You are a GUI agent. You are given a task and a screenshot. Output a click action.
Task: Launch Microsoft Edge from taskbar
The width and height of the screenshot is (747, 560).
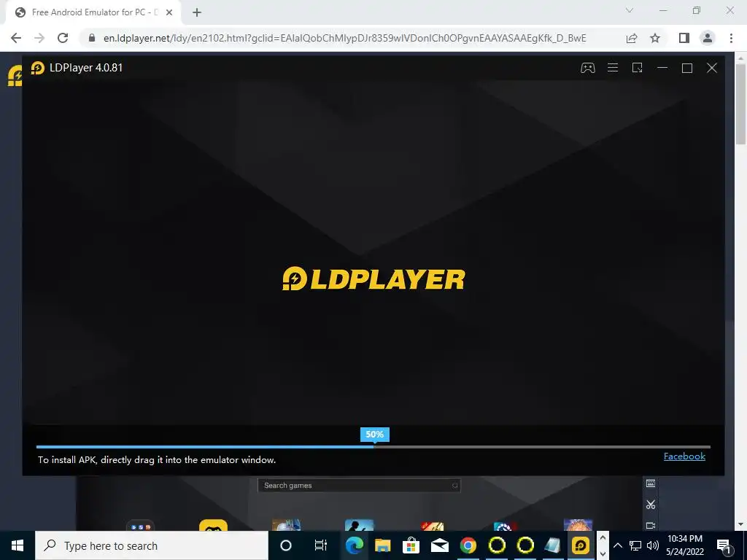[354, 545]
